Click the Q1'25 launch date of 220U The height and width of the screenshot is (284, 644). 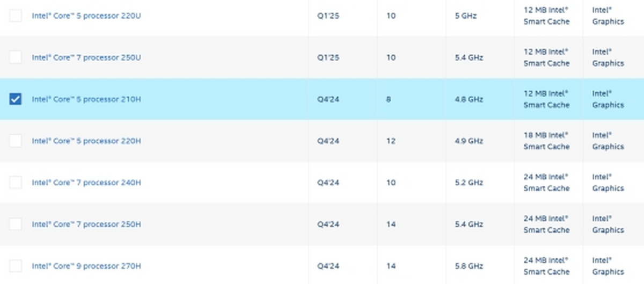point(328,16)
